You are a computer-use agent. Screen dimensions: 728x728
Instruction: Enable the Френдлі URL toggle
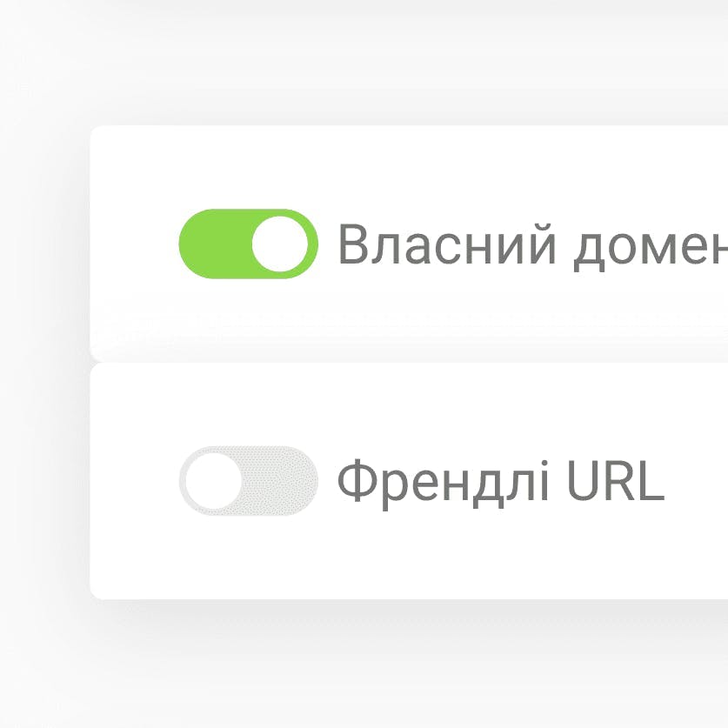[248, 481]
